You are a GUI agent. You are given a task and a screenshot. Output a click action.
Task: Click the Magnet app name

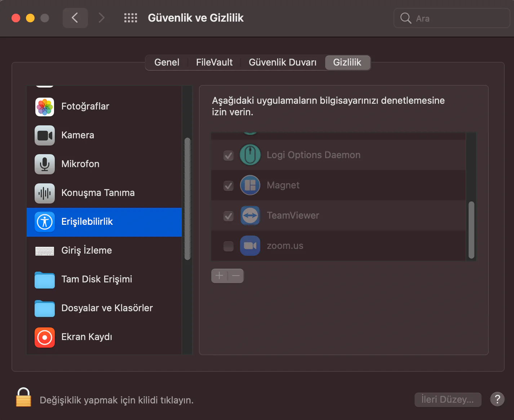(x=283, y=185)
